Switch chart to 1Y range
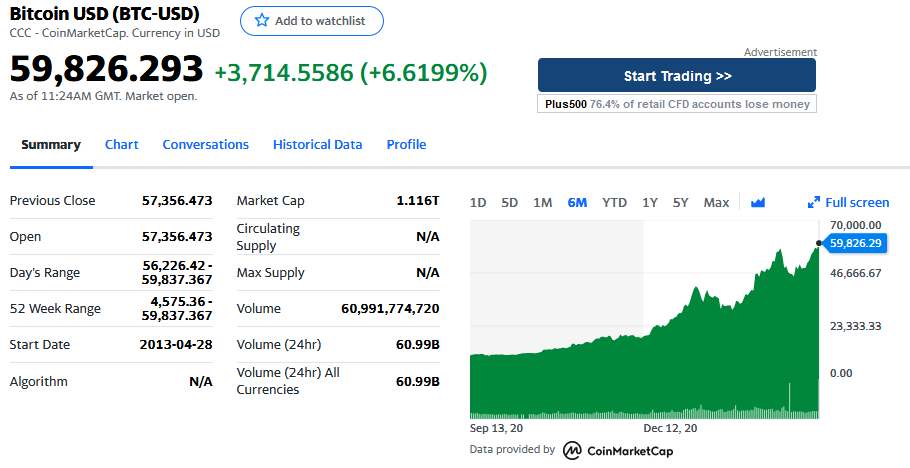Viewport: 910px width, 468px height. tap(649, 202)
